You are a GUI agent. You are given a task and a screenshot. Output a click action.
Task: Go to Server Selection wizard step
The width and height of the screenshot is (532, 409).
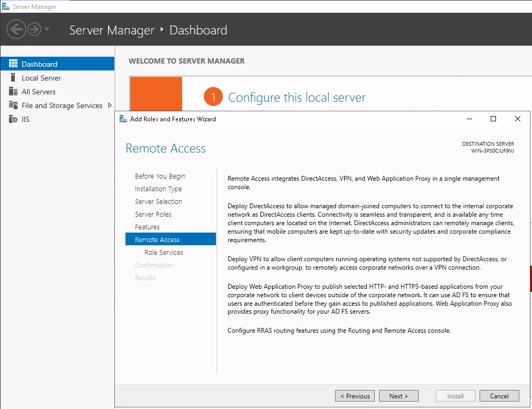click(158, 201)
